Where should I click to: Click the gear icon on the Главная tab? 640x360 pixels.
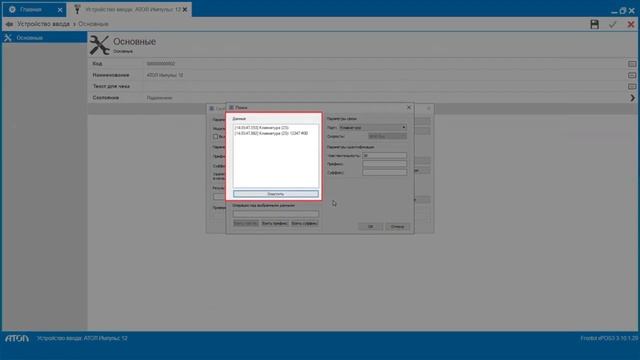click(x=12, y=9)
